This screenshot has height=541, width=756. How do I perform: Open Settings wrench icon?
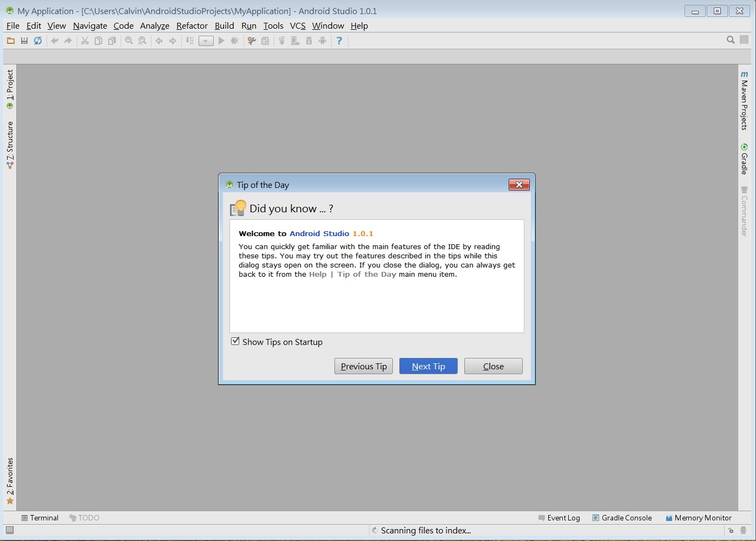(252, 41)
